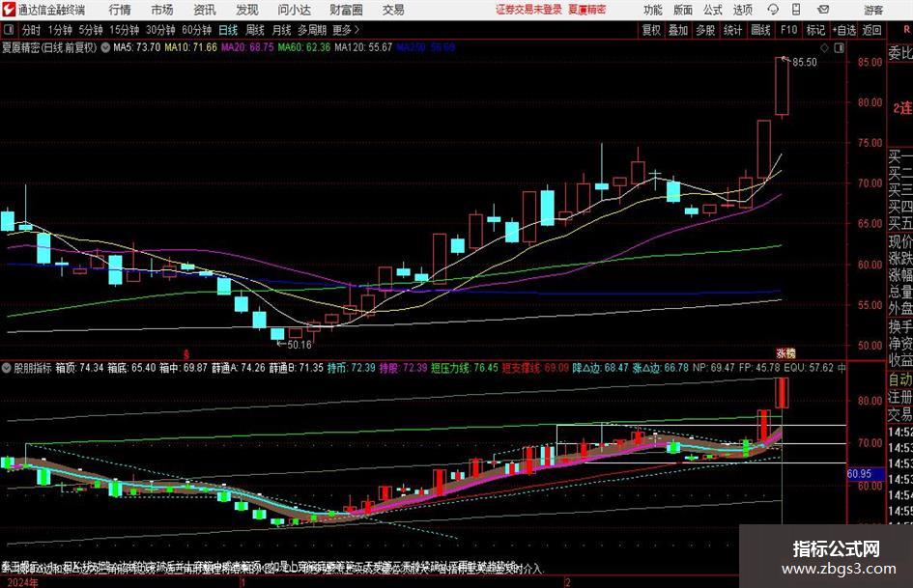The width and height of the screenshot is (913, 588).
Task: Select the 多周期 multi-period tab
Action: 312,30
